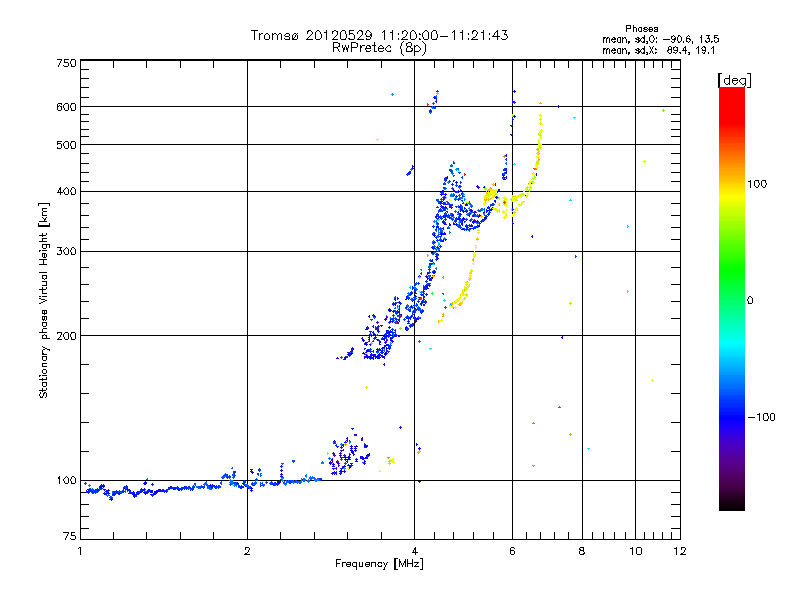Click the x-axis tick label "6"
This screenshot has height=600, width=800.
(x=512, y=552)
